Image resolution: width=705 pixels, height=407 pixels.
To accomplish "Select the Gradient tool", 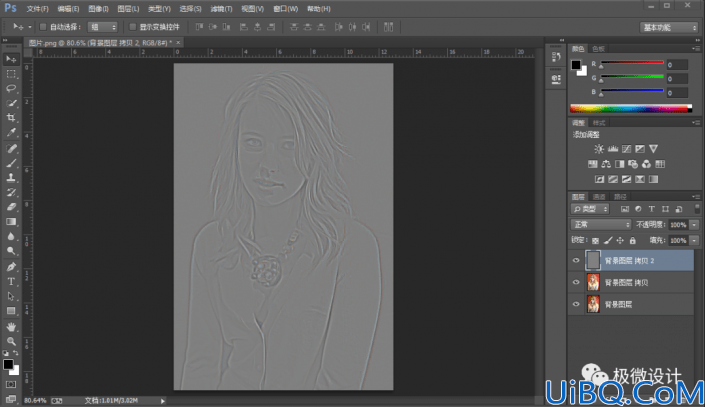I will (x=11, y=222).
